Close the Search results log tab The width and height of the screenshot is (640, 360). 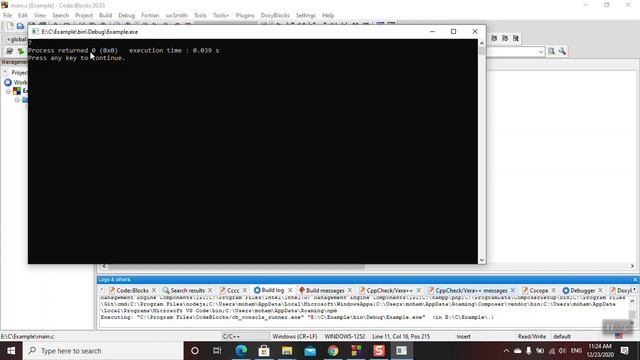coord(210,291)
